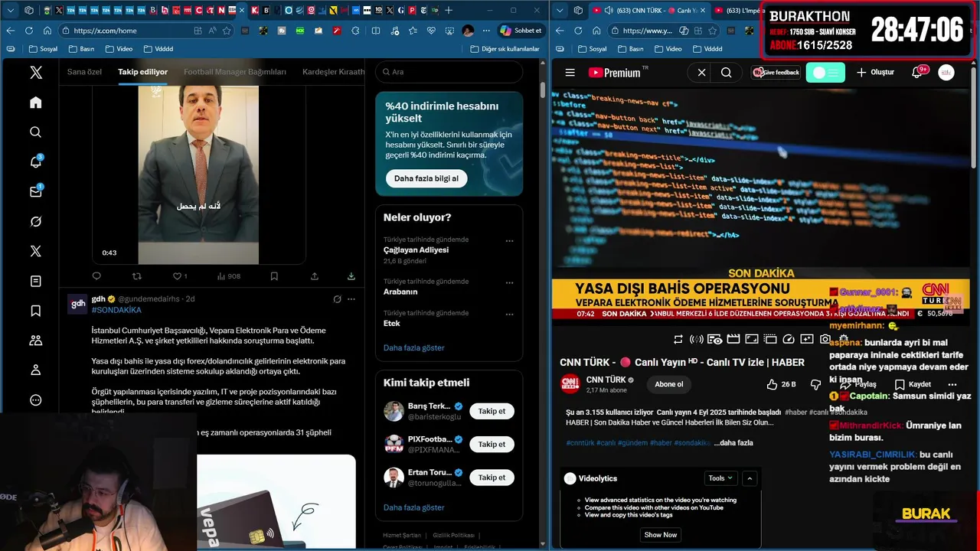Open YouTube search magnifier
Screen dimensions: 980x551
(x=726, y=73)
